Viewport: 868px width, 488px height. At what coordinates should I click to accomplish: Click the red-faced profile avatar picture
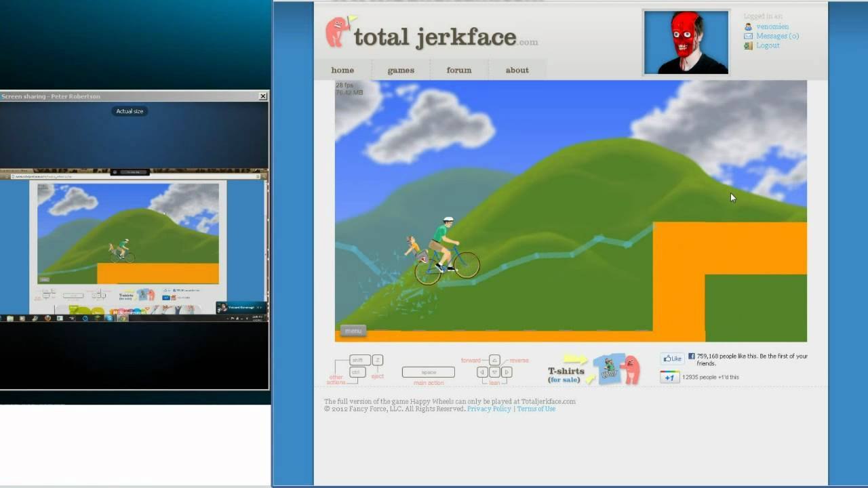(x=686, y=42)
